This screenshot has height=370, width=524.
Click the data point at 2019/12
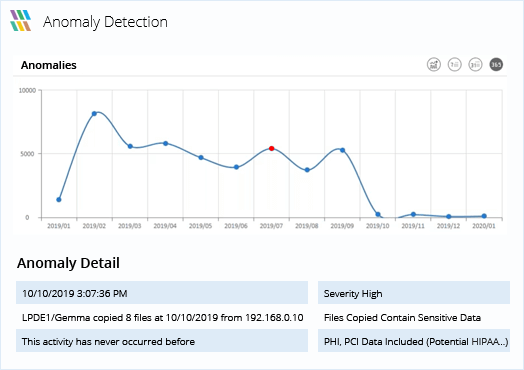point(449,217)
